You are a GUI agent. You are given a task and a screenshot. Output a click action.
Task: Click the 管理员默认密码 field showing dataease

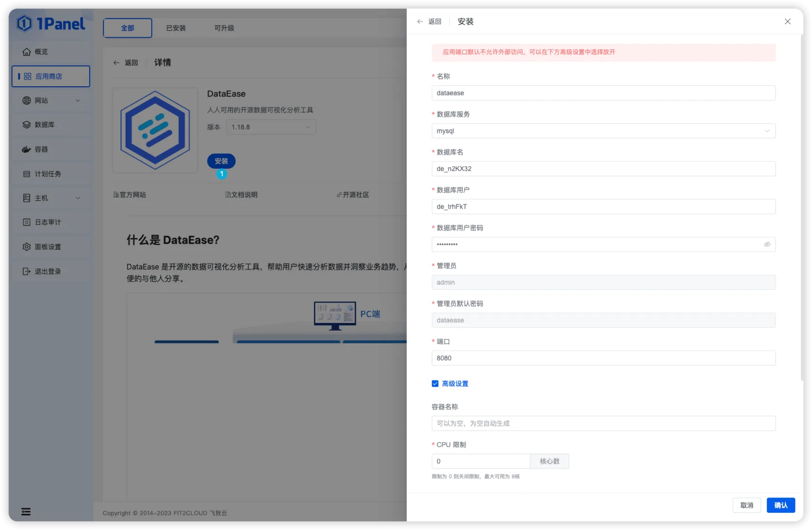click(x=603, y=320)
